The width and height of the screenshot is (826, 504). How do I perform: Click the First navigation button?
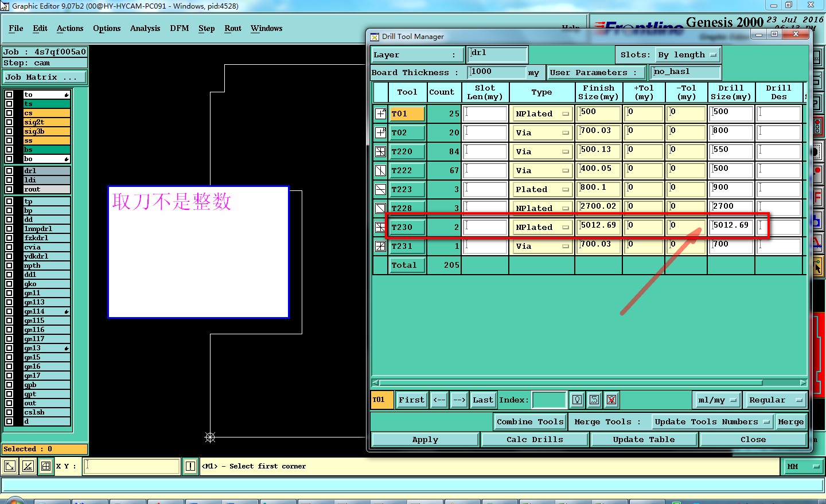coord(412,400)
